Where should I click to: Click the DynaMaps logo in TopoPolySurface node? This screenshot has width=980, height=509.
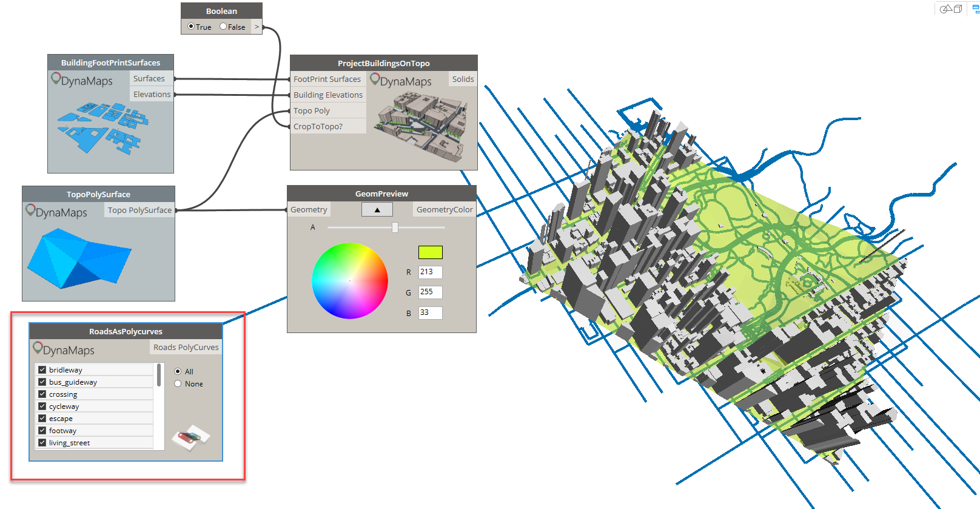click(56, 212)
